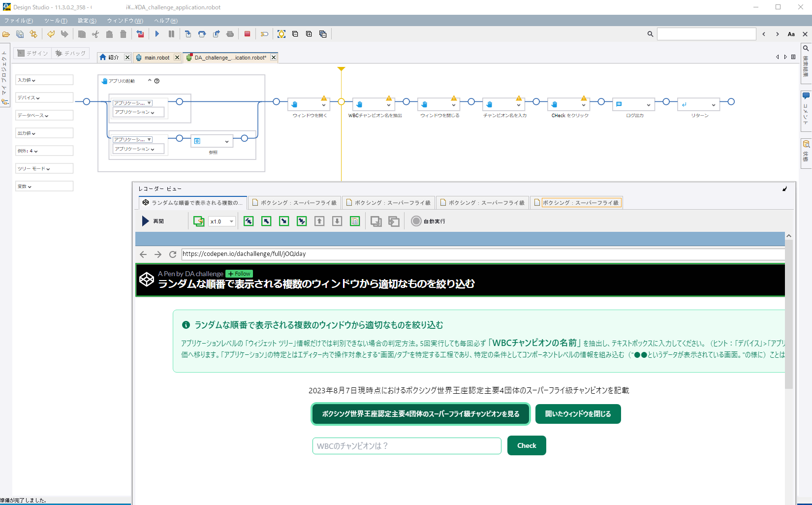Pause execution with the toolbar pause icon
This screenshot has height=505, width=812.
point(171,34)
